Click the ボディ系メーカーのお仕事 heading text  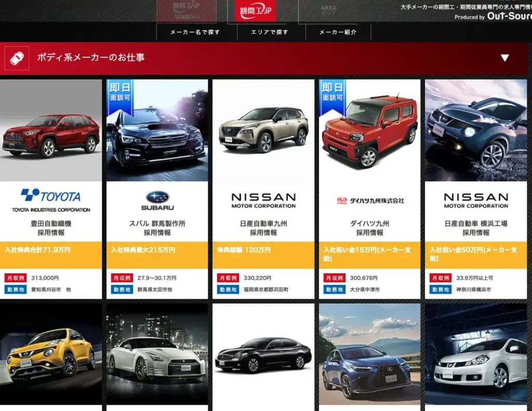coord(91,57)
